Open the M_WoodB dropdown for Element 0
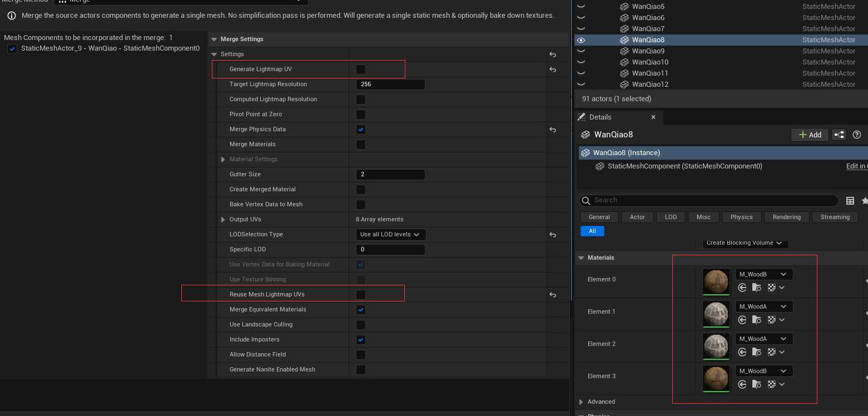868x416 pixels. click(763, 274)
